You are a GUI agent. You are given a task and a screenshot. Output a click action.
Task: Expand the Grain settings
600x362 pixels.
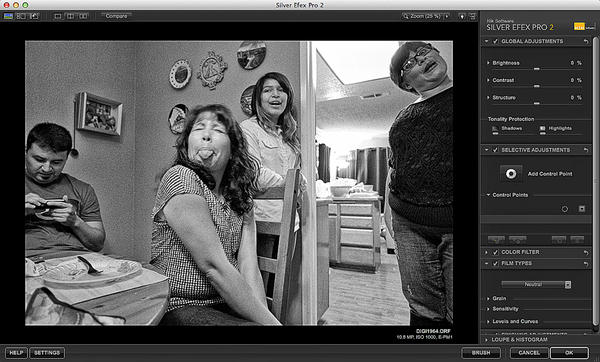pyautogui.click(x=488, y=298)
